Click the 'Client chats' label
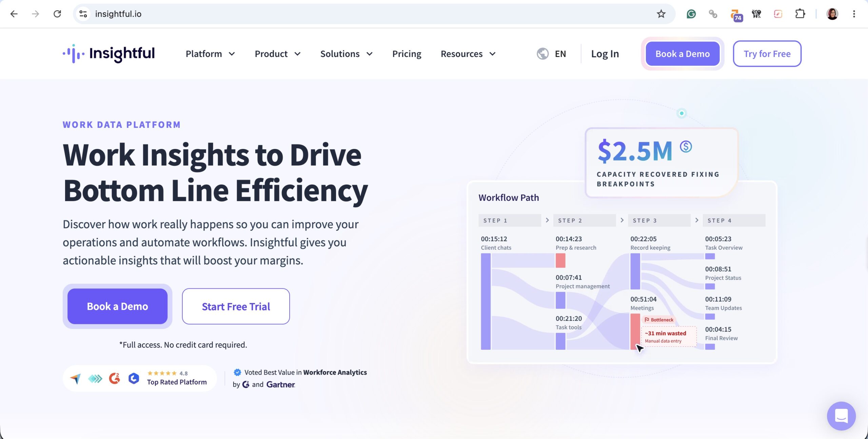The height and width of the screenshot is (439, 868). [x=496, y=248]
